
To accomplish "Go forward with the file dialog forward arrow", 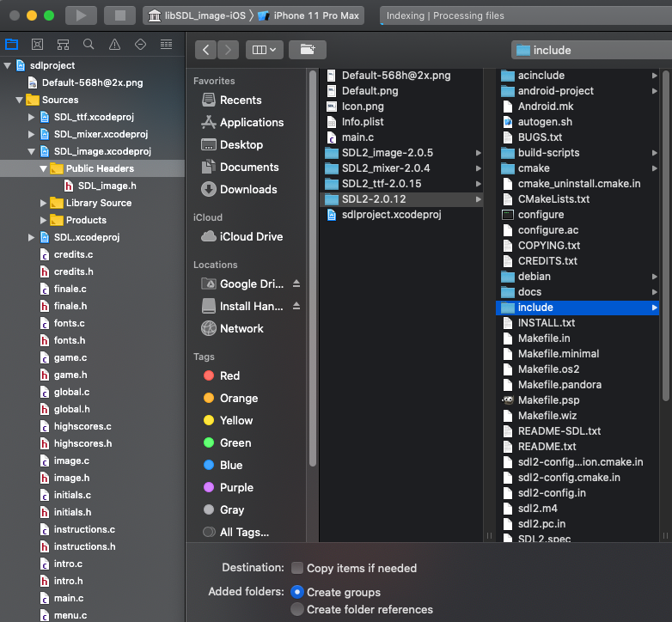I will 228,50.
